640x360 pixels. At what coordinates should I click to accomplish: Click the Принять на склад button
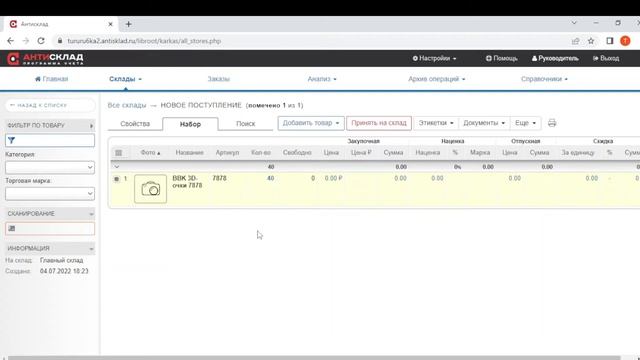pos(379,123)
